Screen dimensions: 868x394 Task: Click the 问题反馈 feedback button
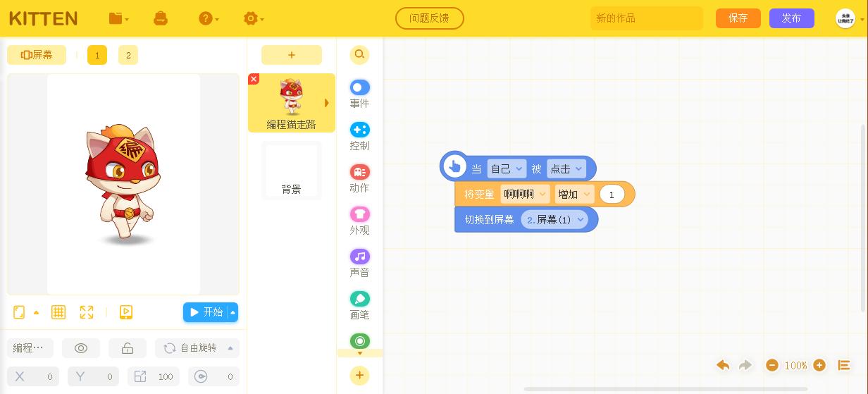[430, 18]
